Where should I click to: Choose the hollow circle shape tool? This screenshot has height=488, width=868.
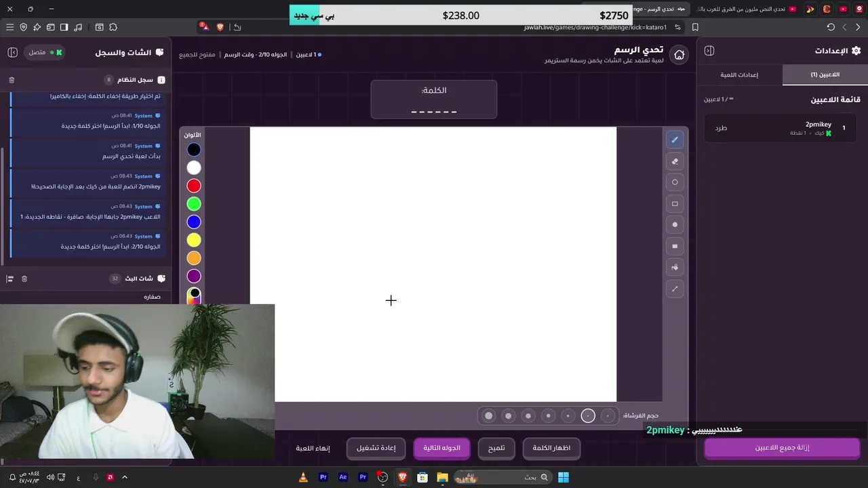675,182
